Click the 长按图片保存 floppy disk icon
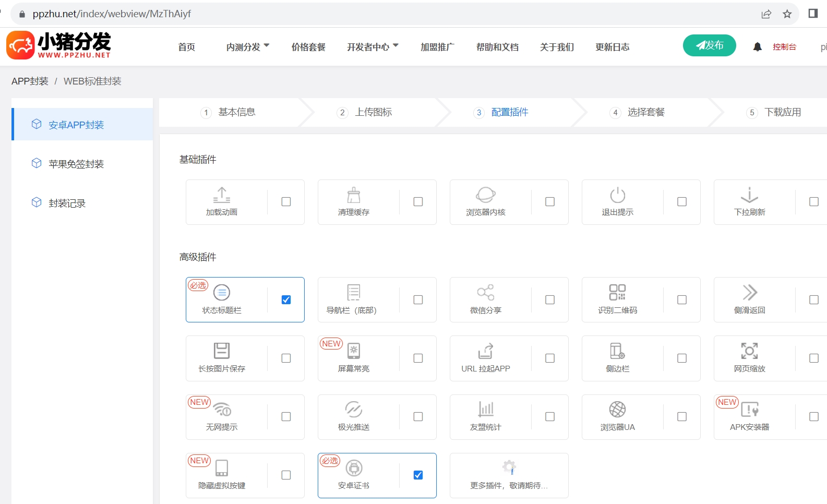827x504 pixels. click(x=222, y=351)
